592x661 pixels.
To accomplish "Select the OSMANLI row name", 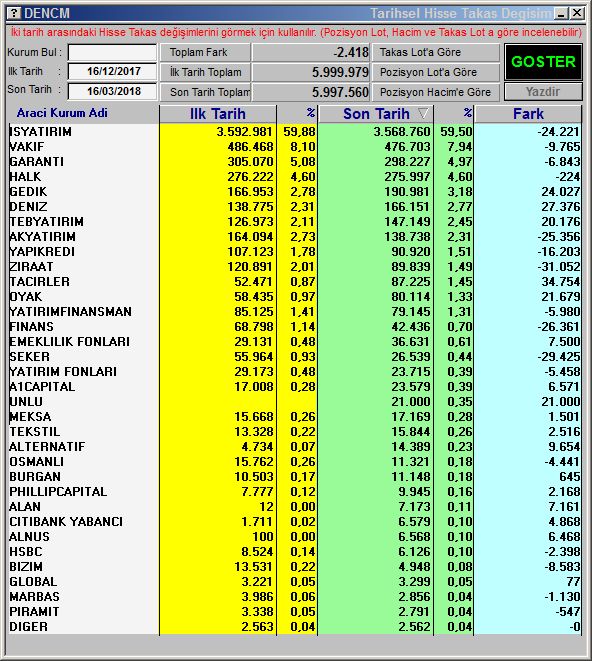I will click(x=37, y=462).
